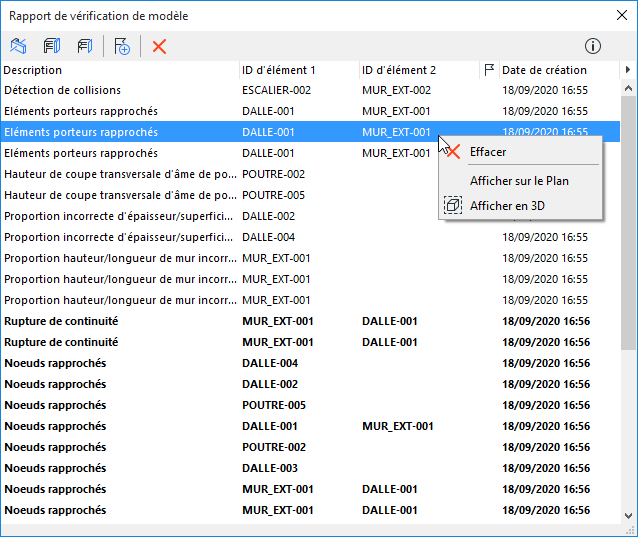
Task: Click the vertical scrollbar up arrow
Action: point(628,88)
